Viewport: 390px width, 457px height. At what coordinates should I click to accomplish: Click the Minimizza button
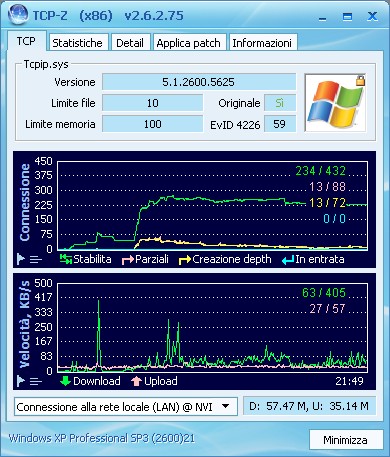(x=345, y=440)
